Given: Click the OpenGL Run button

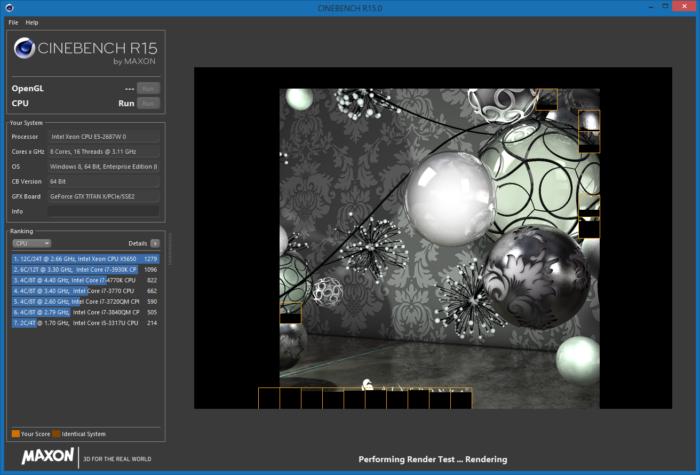Looking at the screenshot, I should click(x=148, y=88).
